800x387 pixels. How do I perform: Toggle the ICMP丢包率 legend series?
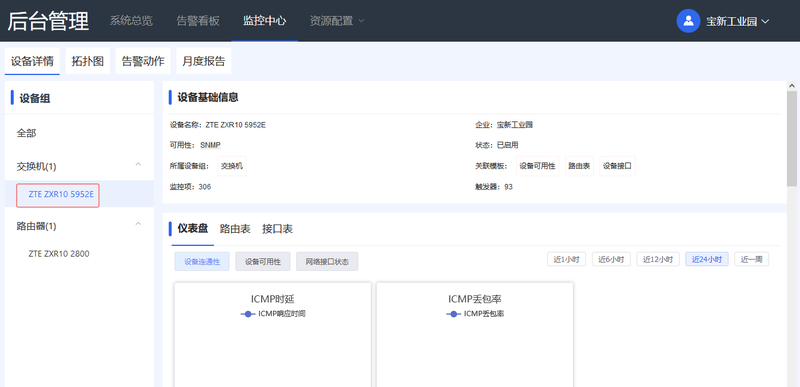coord(476,314)
